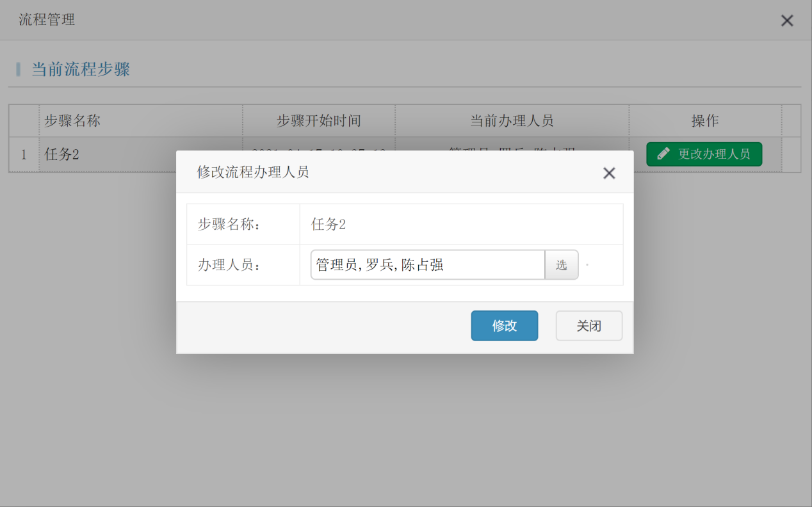Close the 流程管理 window with X
812x507 pixels.
(787, 20)
